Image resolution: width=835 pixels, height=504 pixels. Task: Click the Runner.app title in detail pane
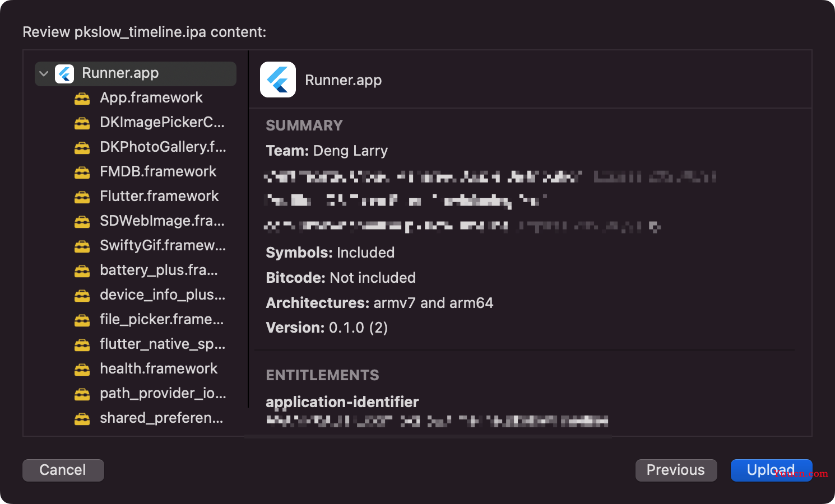(x=343, y=81)
